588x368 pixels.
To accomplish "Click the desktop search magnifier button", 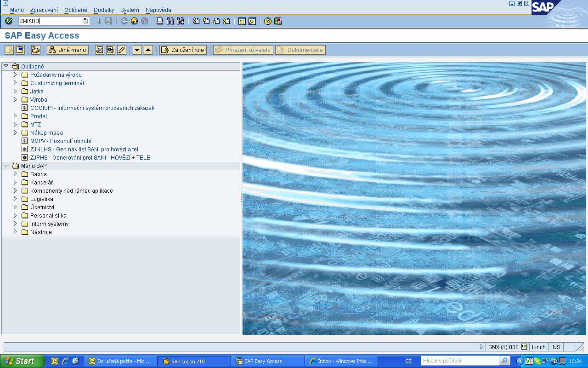I will coord(505,361).
